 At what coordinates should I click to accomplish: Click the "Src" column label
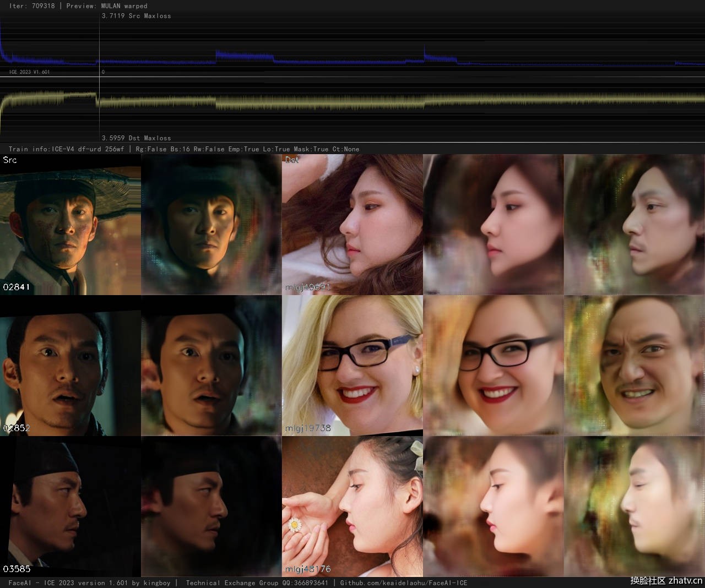pos(10,160)
